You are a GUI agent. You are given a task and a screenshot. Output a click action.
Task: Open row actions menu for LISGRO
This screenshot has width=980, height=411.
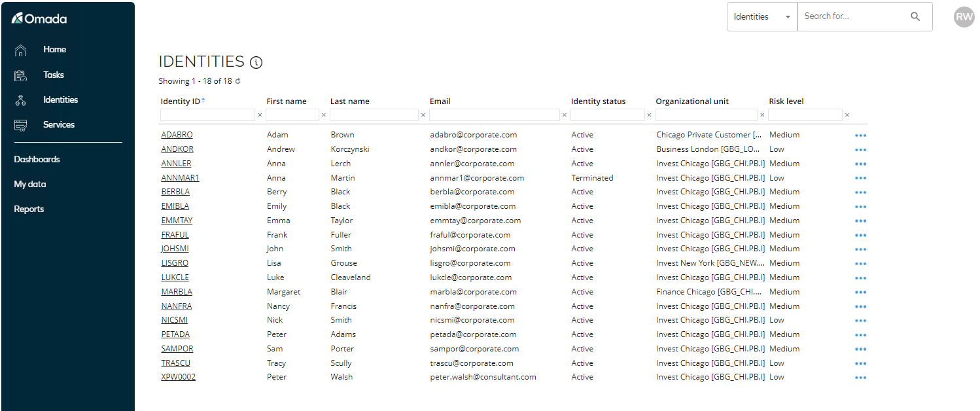[860, 264]
